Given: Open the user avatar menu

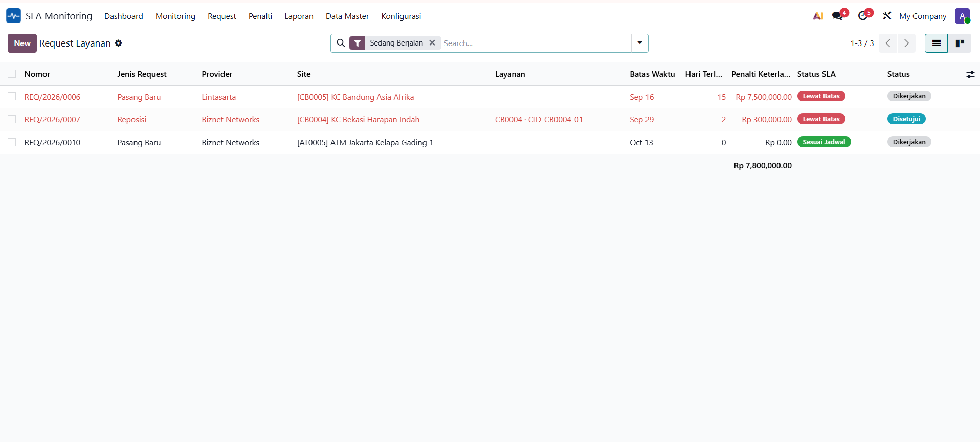Looking at the screenshot, I should click(962, 16).
